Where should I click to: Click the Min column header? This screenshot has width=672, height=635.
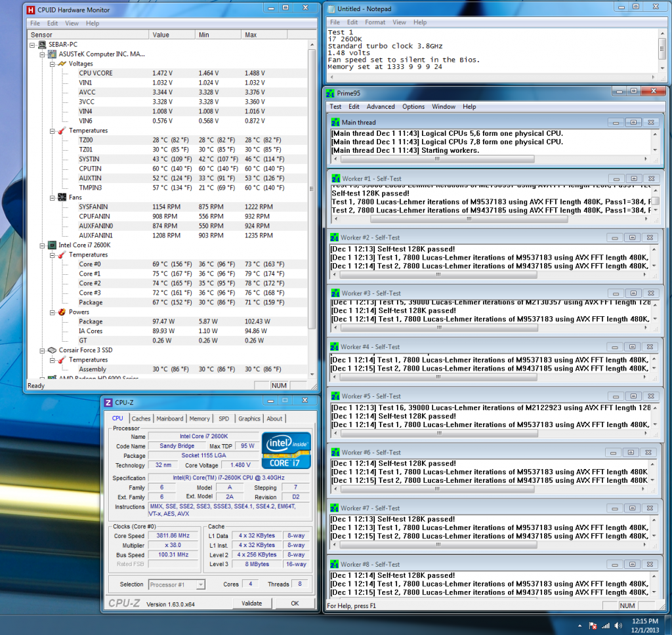pyautogui.click(x=218, y=35)
